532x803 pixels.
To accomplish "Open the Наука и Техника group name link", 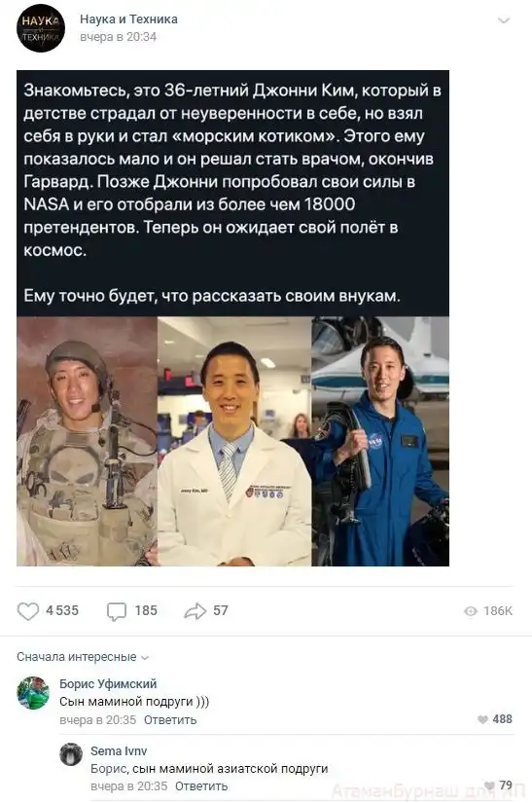I will [x=128, y=19].
